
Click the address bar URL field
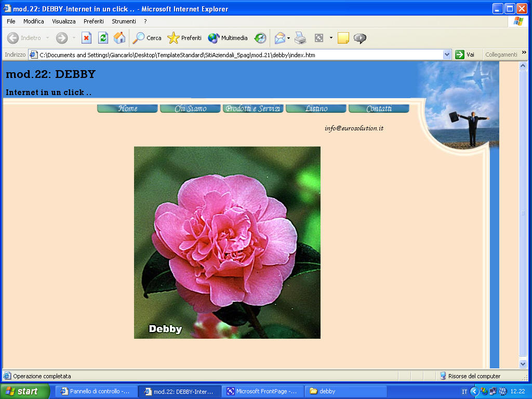pyautogui.click(x=241, y=55)
